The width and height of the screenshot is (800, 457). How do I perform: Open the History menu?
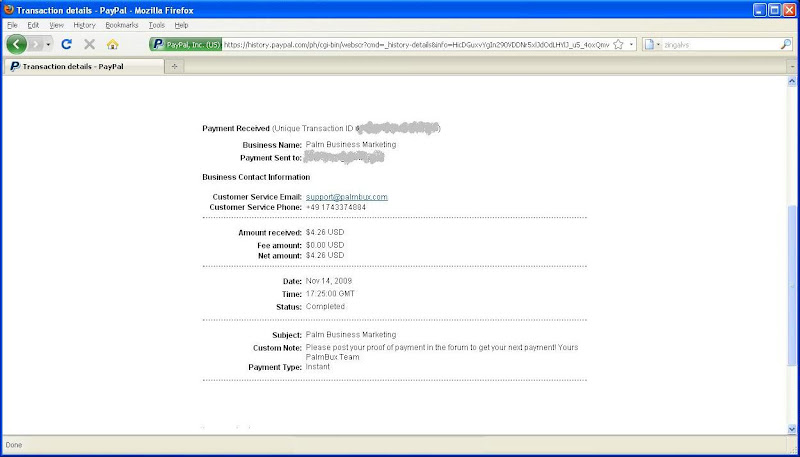84,25
